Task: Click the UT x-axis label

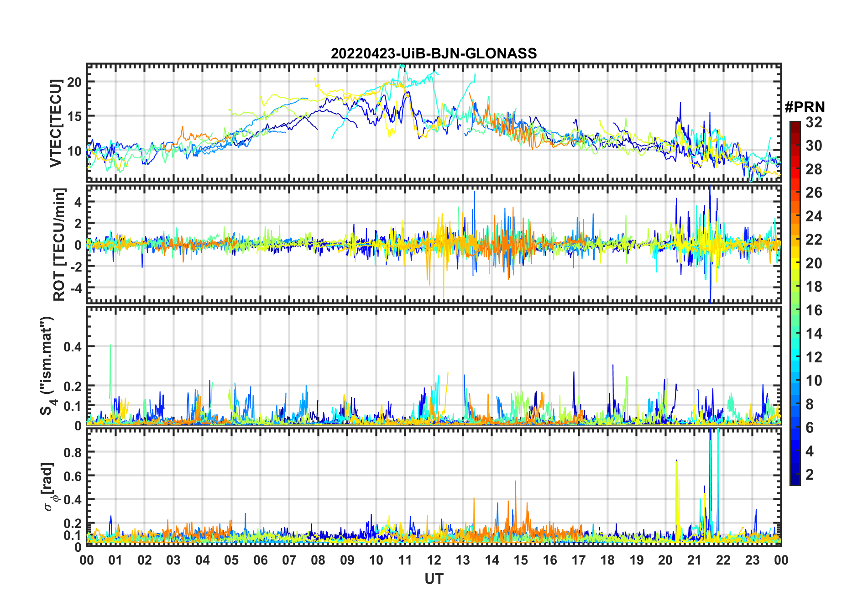Action: pyautogui.click(x=434, y=579)
